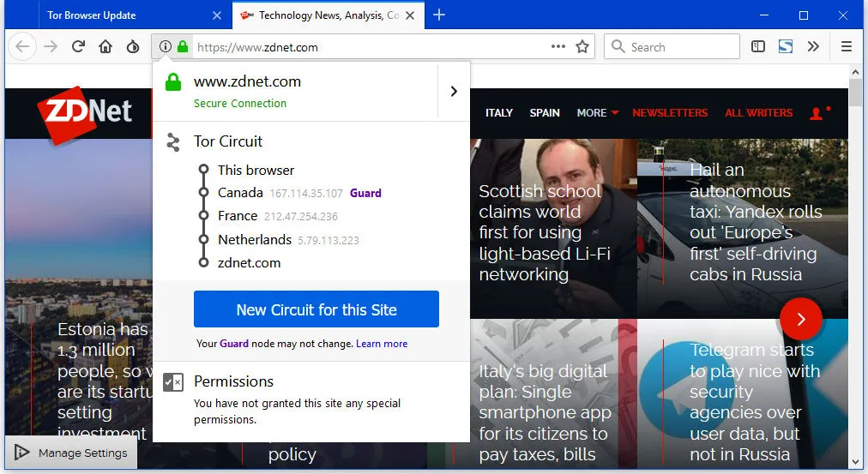The width and height of the screenshot is (868, 474).
Task: Expand the toolbar overflow chevron
Action: click(813, 47)
